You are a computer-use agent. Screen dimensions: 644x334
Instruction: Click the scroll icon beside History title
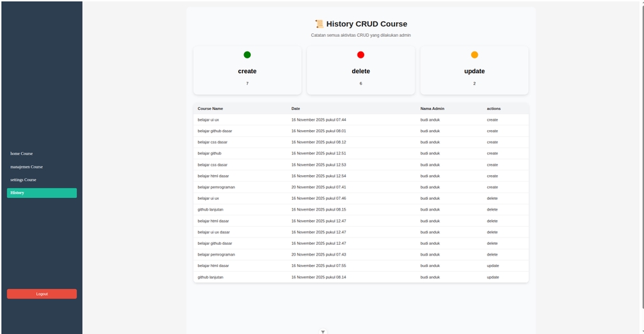[x=319, y=24]
